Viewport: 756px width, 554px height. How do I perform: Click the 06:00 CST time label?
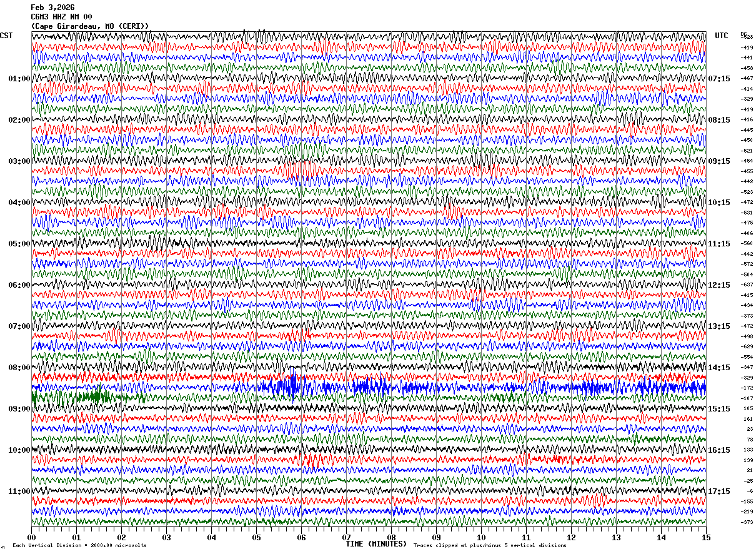[x=19, y=285]
